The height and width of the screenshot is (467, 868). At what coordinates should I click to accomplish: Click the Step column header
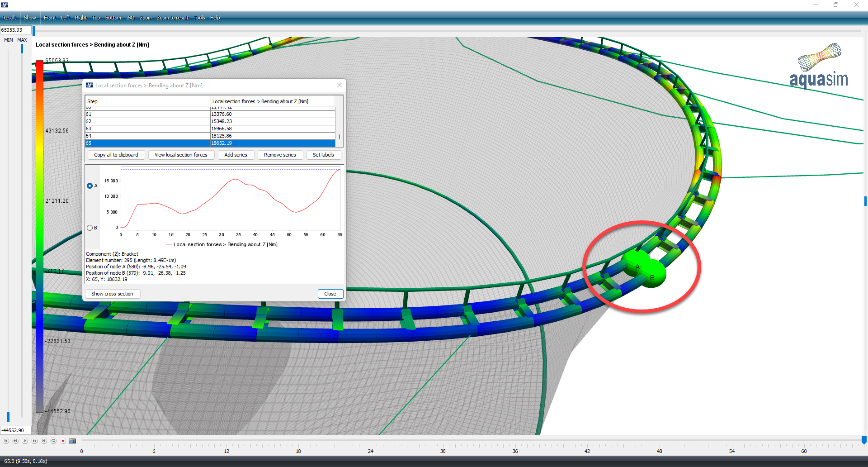[x=147, y=101]
